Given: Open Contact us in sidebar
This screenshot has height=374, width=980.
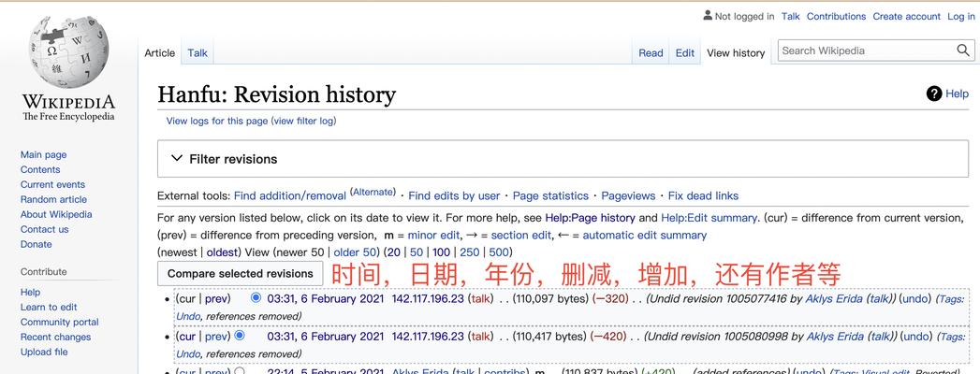Looking at the screenshot, I should [44, 229].
